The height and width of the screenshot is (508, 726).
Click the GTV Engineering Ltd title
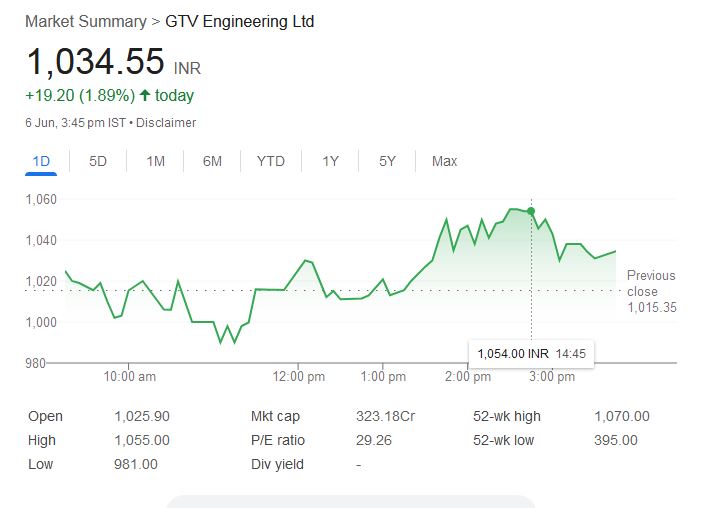tap(239, 21)
